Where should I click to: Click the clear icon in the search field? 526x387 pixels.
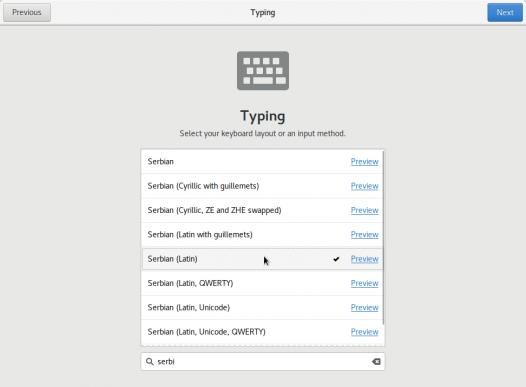(376, 362)
